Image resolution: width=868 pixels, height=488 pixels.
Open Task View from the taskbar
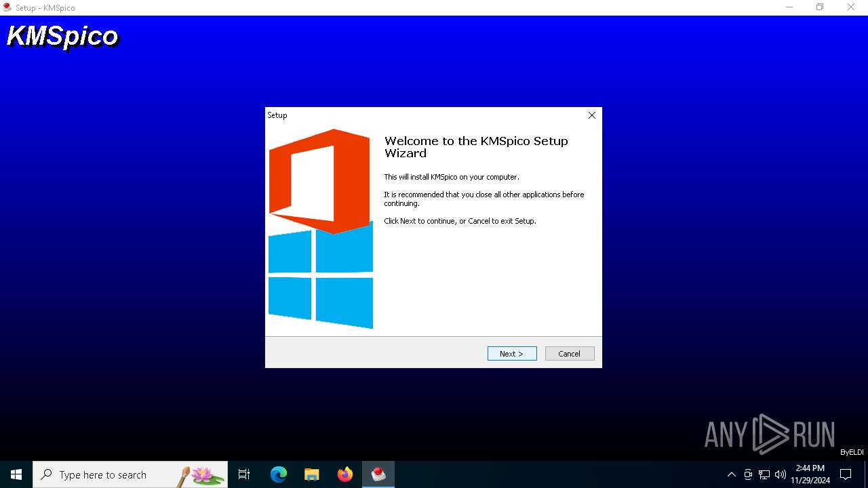[x=244, y=474]
